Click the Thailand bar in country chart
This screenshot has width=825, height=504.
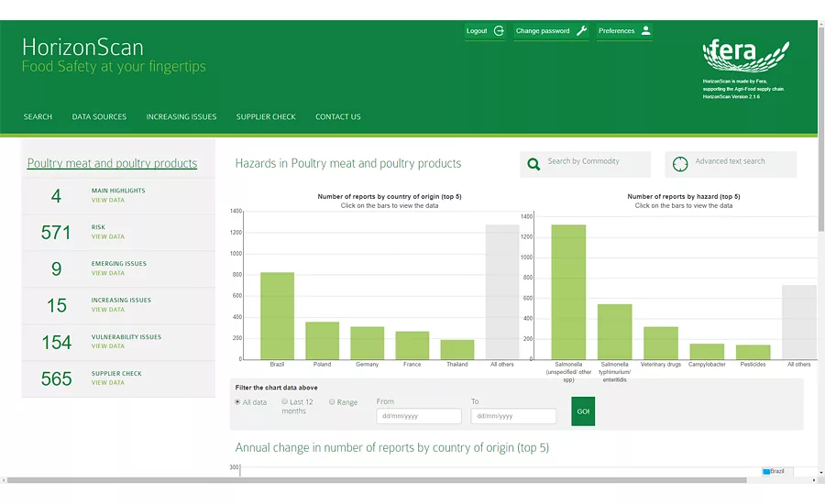(457, 349)
